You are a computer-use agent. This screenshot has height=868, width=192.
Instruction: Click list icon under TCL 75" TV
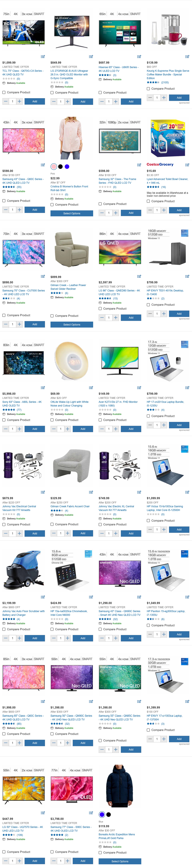43,57
